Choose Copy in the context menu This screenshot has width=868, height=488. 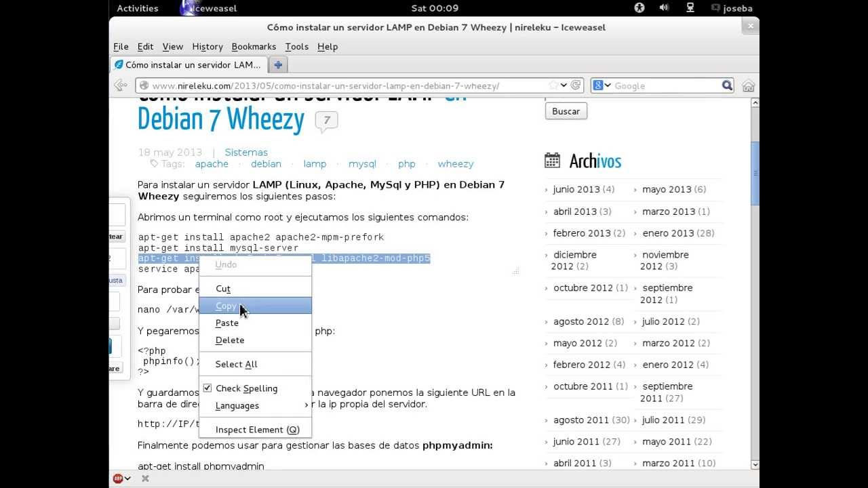tap(255, 306)
